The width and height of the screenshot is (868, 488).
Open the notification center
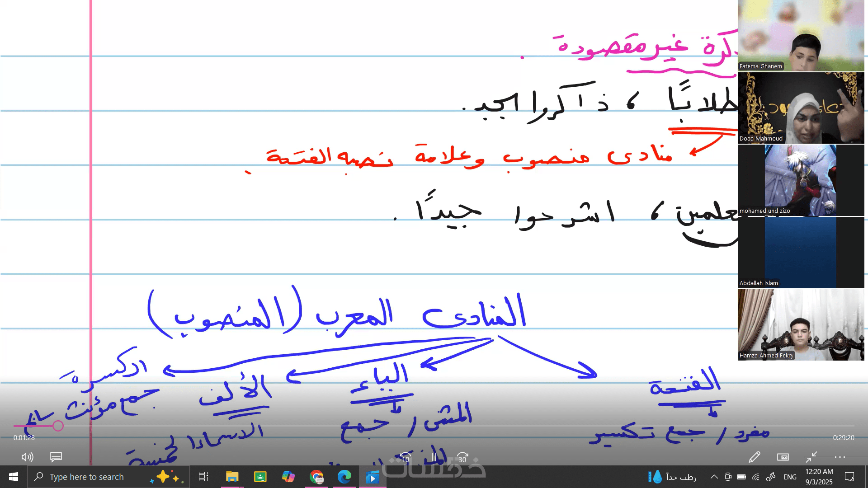tap(849, 477)
